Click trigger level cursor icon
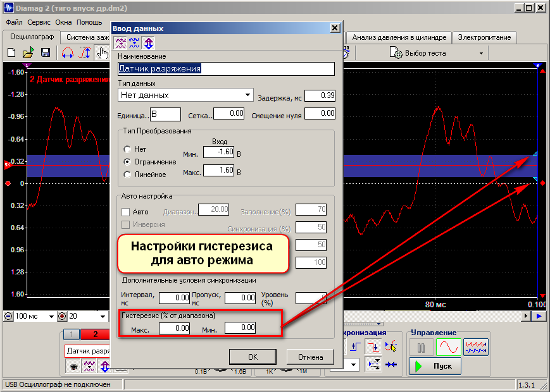 coord(391,347)
